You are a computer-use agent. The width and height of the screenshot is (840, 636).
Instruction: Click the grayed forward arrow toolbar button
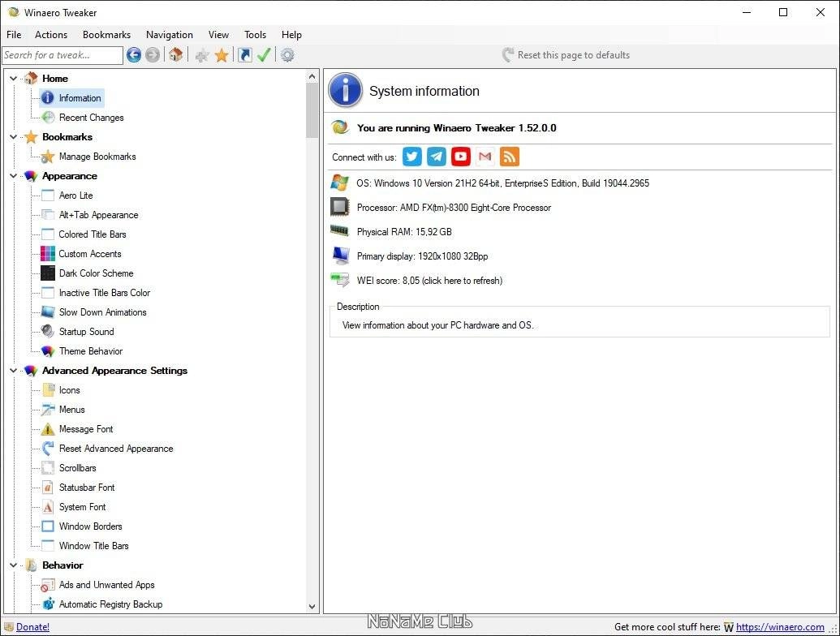click(x=153, y=54)
